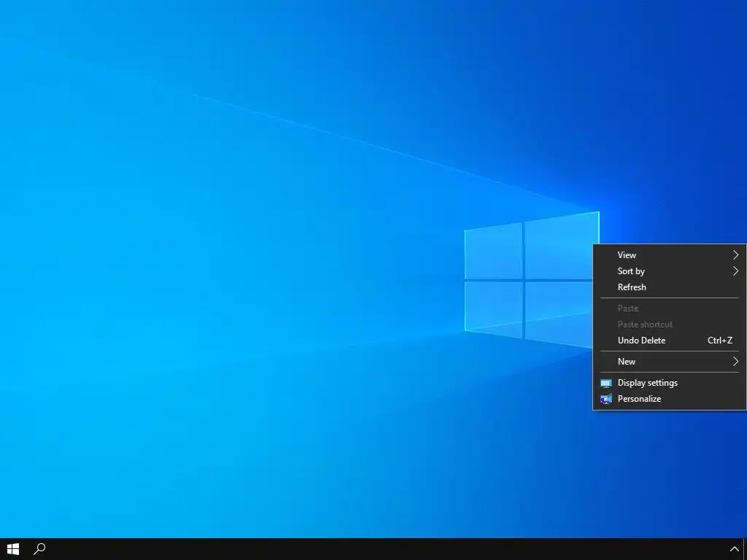Image resolution: width=747 pixels, height=560 pixels.
Task: Open the View submenu
Action: (670, 254)
